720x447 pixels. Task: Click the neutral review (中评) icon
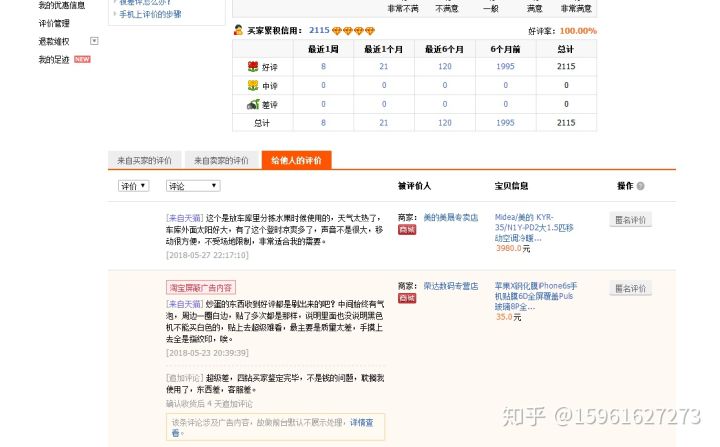[x=253, y=85]
